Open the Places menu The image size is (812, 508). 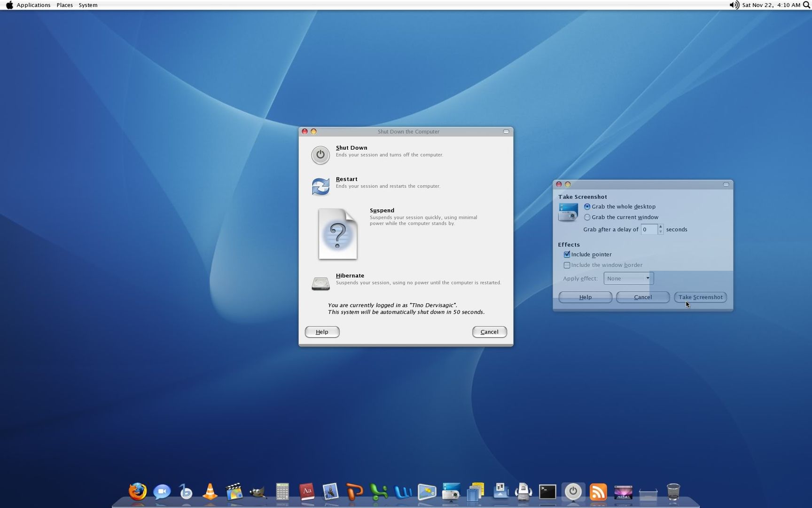pyautogui.click(x=64, y=5)
